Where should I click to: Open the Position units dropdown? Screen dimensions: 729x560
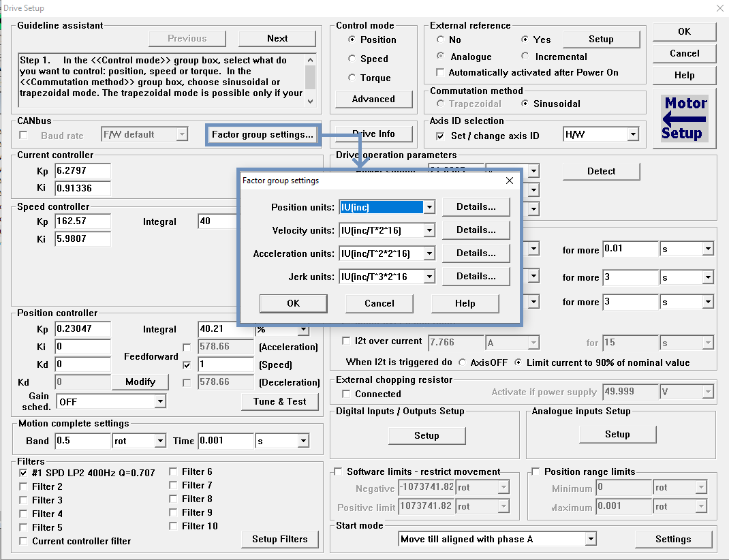click(x=429, y=207)
